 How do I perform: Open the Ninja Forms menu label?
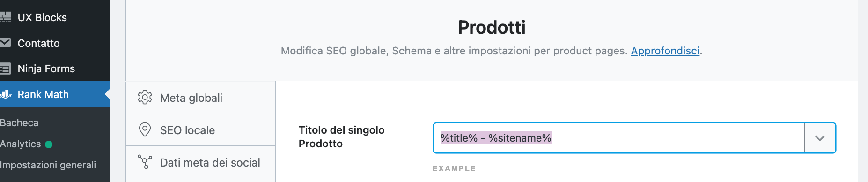[46, 68]
